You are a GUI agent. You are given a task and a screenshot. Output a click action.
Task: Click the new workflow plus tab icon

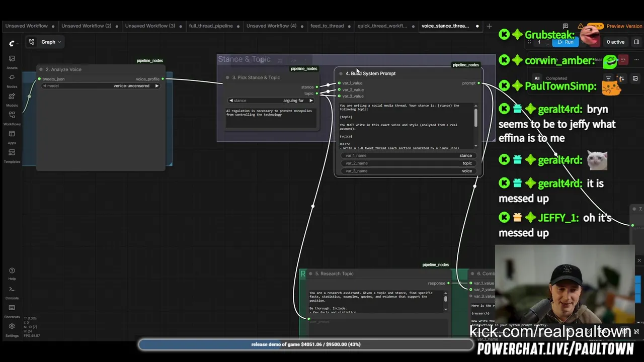489,26
